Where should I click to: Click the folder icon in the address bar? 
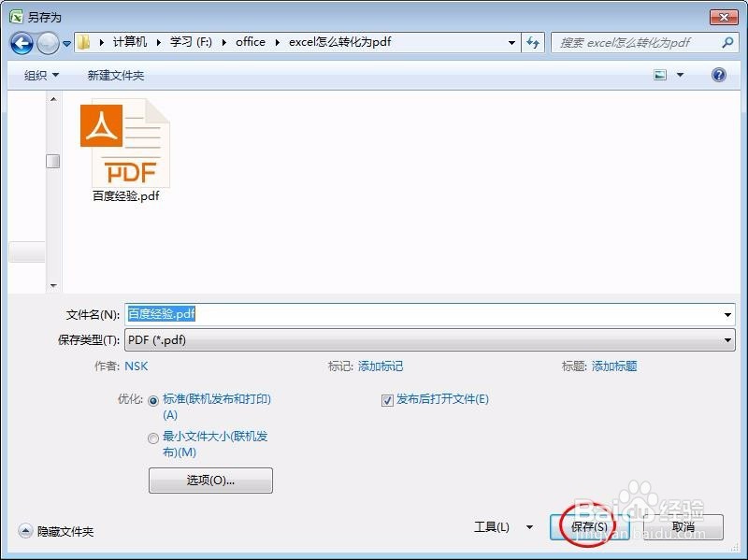click(x=82, y=42)
